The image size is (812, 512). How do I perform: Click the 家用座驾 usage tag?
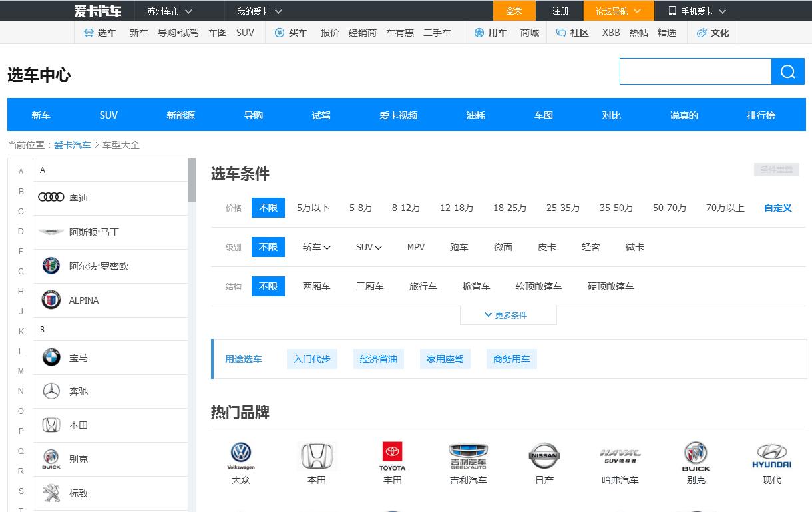click(445, 359)
